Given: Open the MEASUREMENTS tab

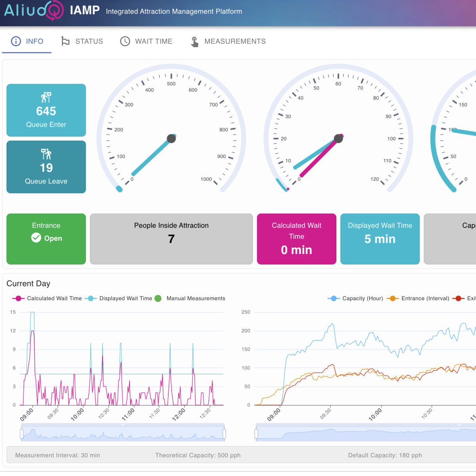Looking at the screenshot, I should tap(228, 41).
